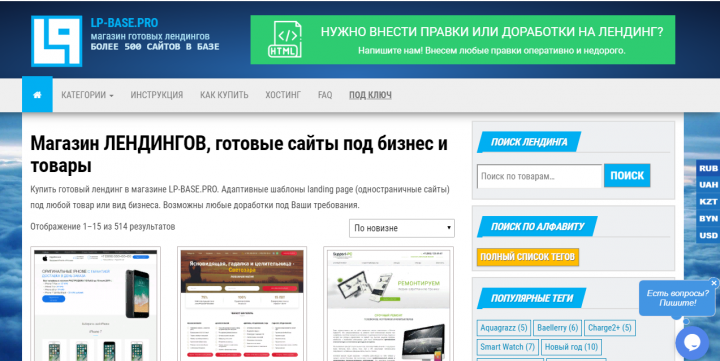Select the Smart Watch (7) tag
This screenshot has height=361, width=720.
click(507, 347)
